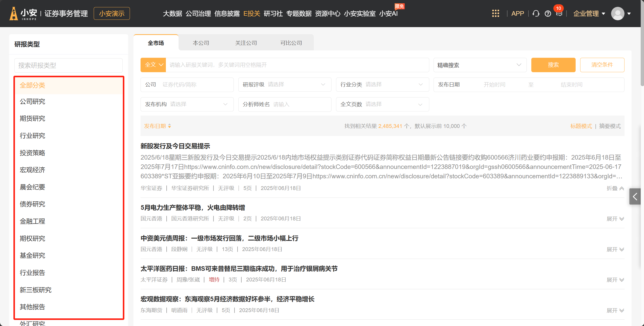The image size is (644, 326).
Task: Open the 精确搜索 dropdown
Action: (480, 65)
